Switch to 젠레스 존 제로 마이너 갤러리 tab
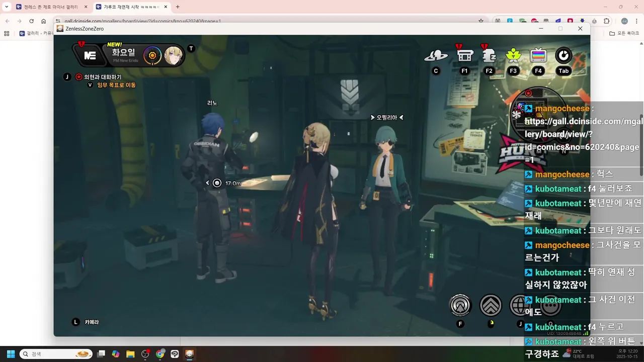644x362 pixels. 50,7
